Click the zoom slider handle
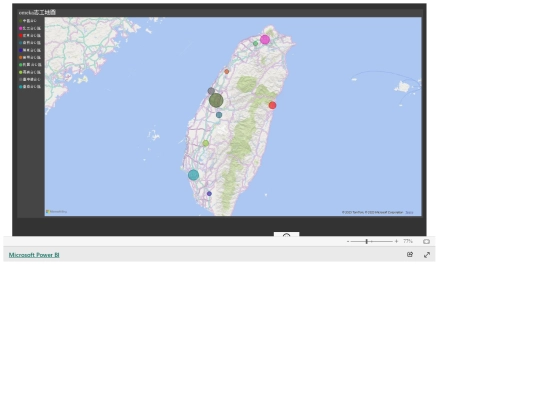Image resolution: width=540 pixels, height=405 pixels. point(367,241)
